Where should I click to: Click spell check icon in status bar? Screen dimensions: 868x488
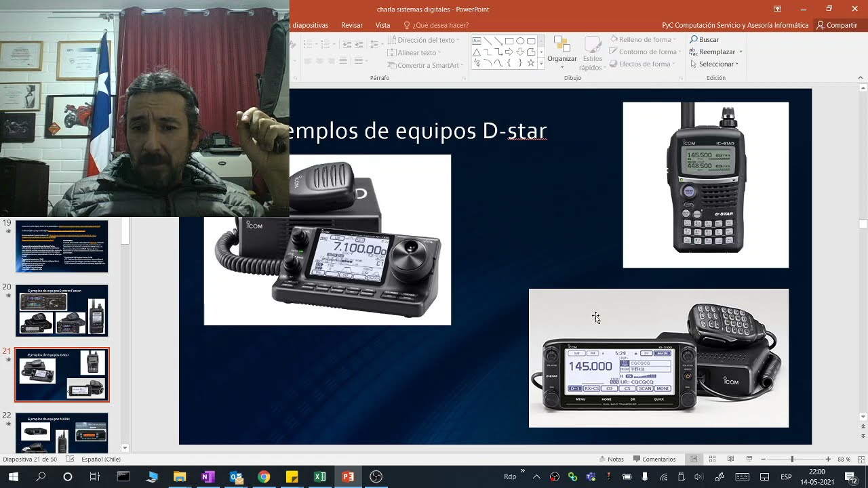pos(70,459)
